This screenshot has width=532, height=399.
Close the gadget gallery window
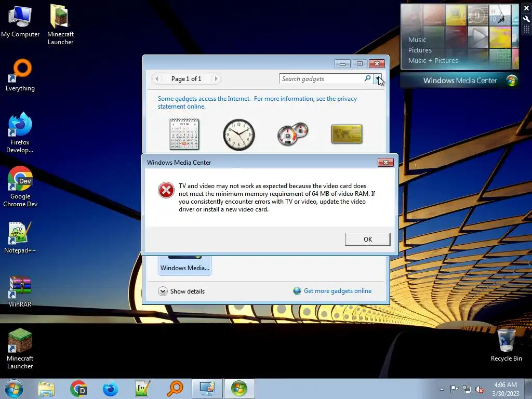pos(377,63)
